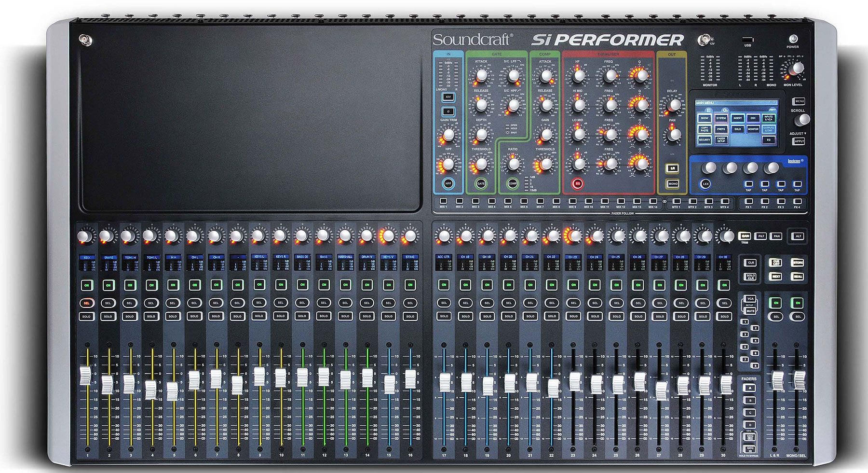Toggle the red SEL button on KICK channel
Screen dimensions: 868x473
click(x=87, y=303)
